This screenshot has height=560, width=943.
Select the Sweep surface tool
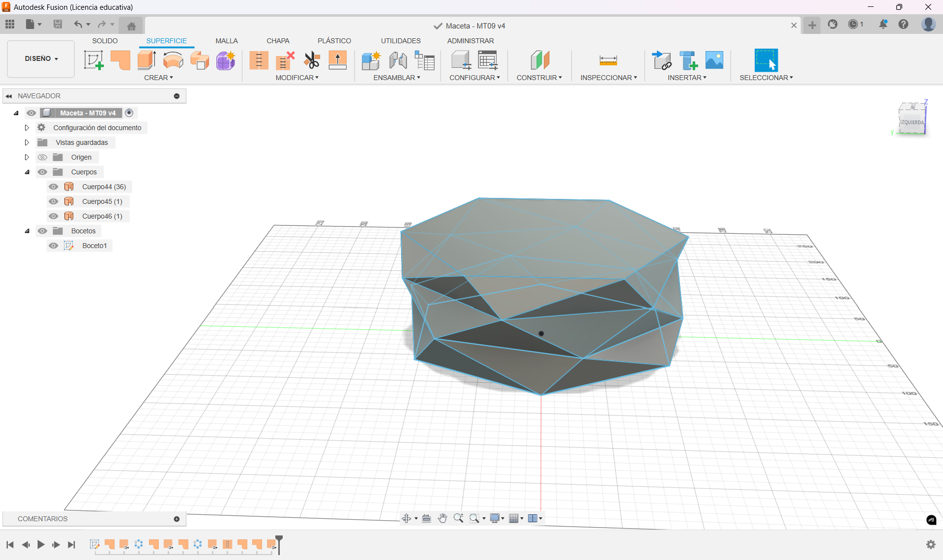(x=200, y=60)
